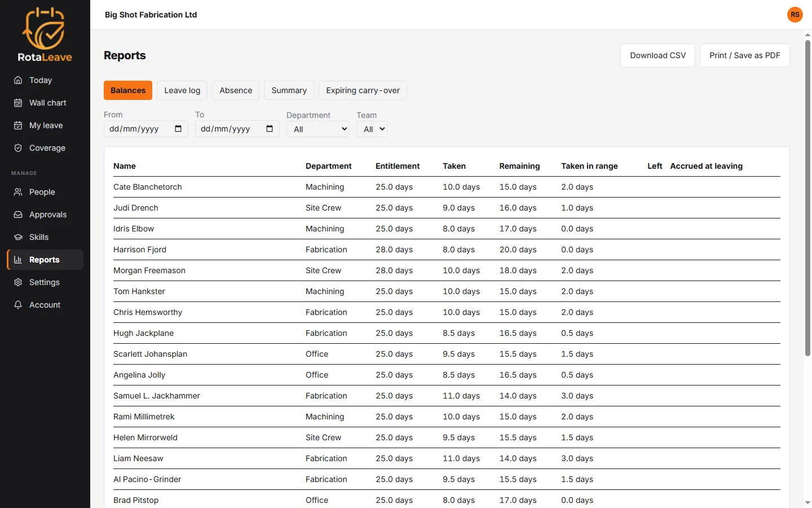
Task: Click Angelina Jolly's name
Action: (139, 375)
